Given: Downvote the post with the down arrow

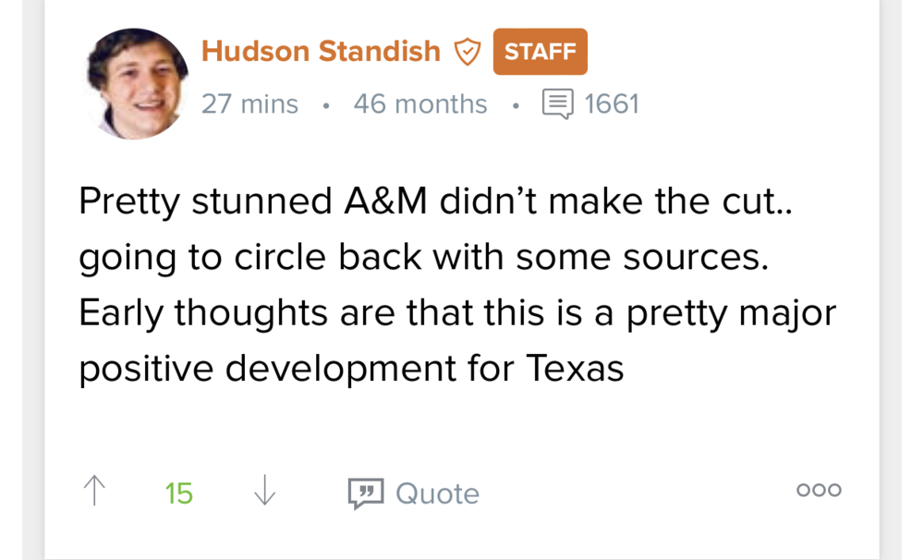Looking at the screenshot, I should pos(264,491).
